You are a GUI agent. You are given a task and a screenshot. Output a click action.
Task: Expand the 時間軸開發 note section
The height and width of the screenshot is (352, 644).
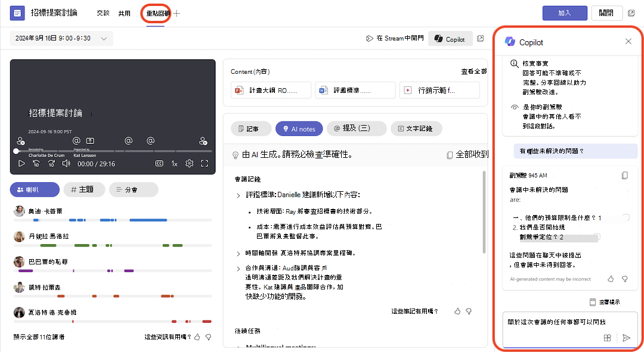click(x=238, y=254)
